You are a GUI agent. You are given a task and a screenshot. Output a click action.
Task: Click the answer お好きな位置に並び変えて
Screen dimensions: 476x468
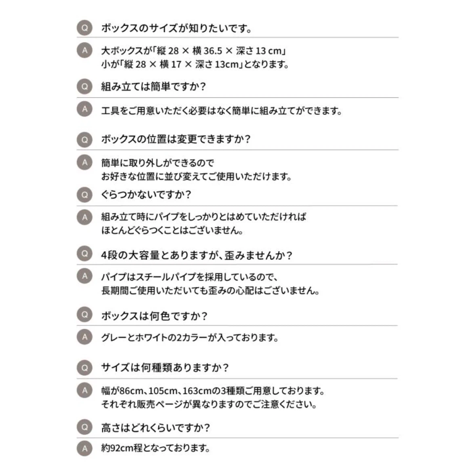coord(196,176)
